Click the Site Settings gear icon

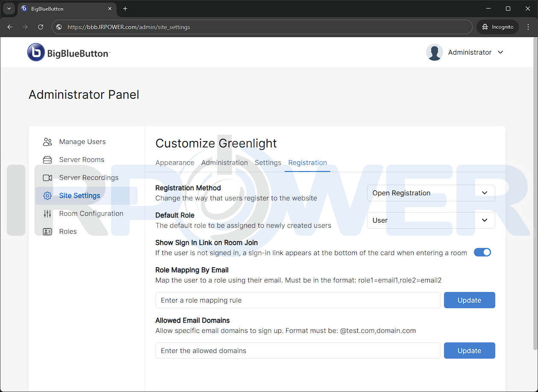pyautogui.click(x=47, y=196)
